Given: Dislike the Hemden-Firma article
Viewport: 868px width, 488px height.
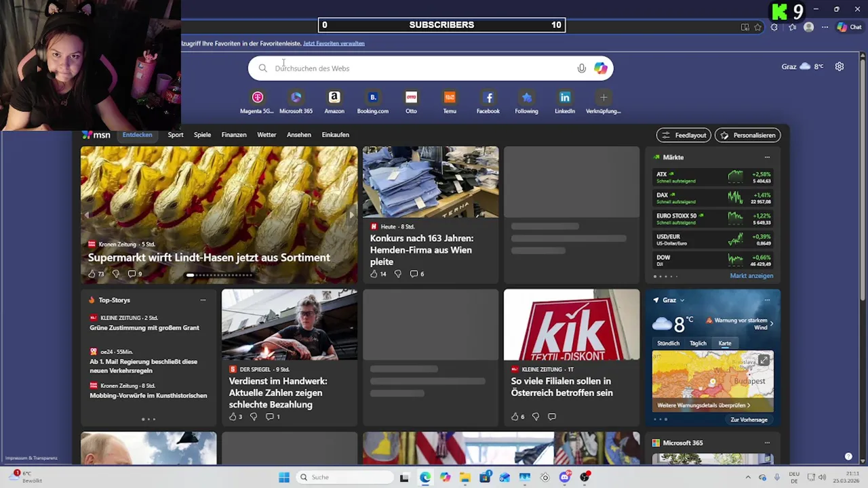Looking at the screenshot, I should click(397, 274).
